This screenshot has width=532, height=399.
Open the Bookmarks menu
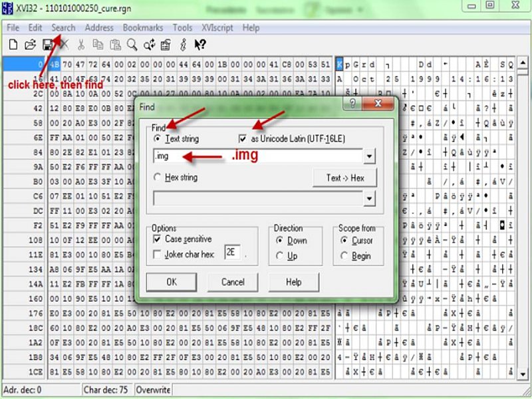click(x=143, y=28)
